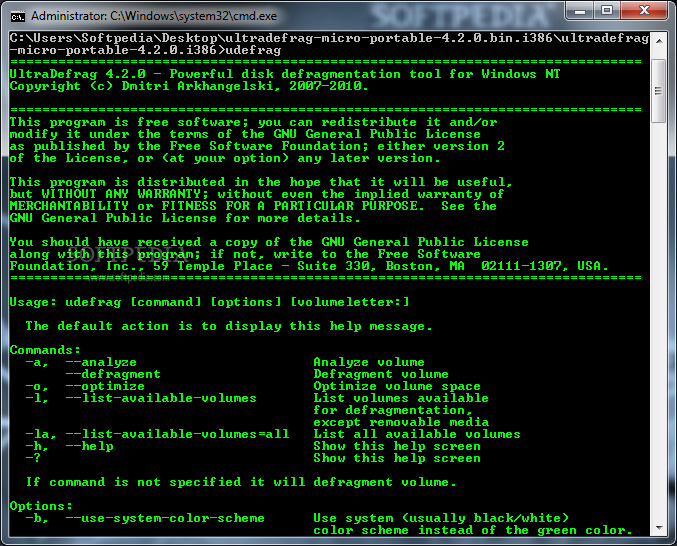Click the '--list-available-volumes' command without '=all'
Viewport: 677px width, 546px height.
point(161,398)
